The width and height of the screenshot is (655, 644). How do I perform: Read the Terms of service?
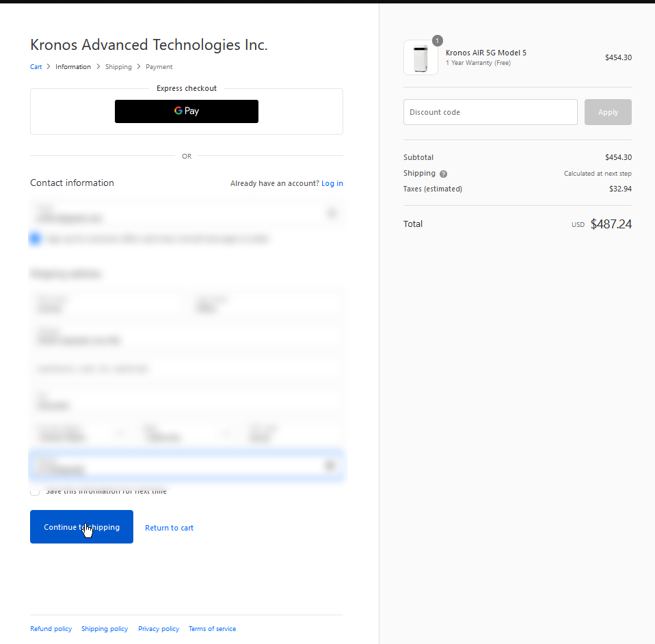coord(212,629)
